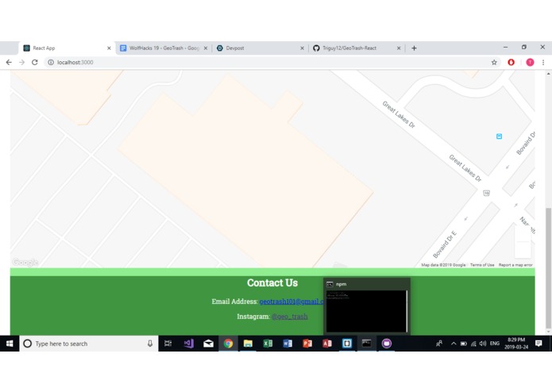This screenshot has width=552, height=392.
Task: Close the React App tab
Action: (109, 48)
